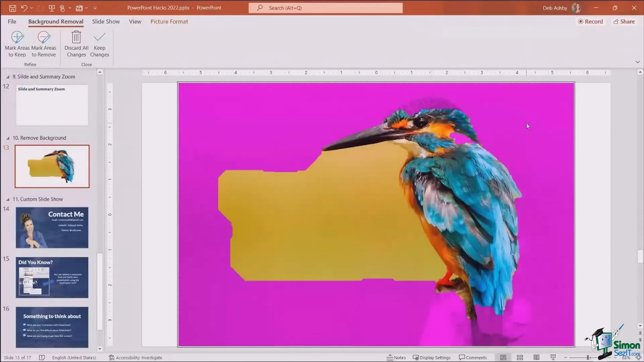
Task: Click into the Search (Alt+Q) box
Action: (325, 8)
